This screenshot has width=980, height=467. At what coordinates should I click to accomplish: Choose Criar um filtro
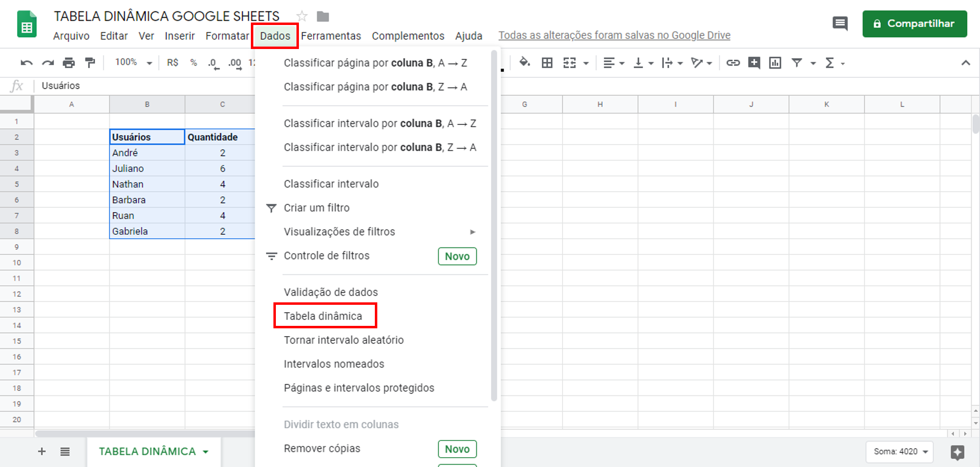point(317,208)
